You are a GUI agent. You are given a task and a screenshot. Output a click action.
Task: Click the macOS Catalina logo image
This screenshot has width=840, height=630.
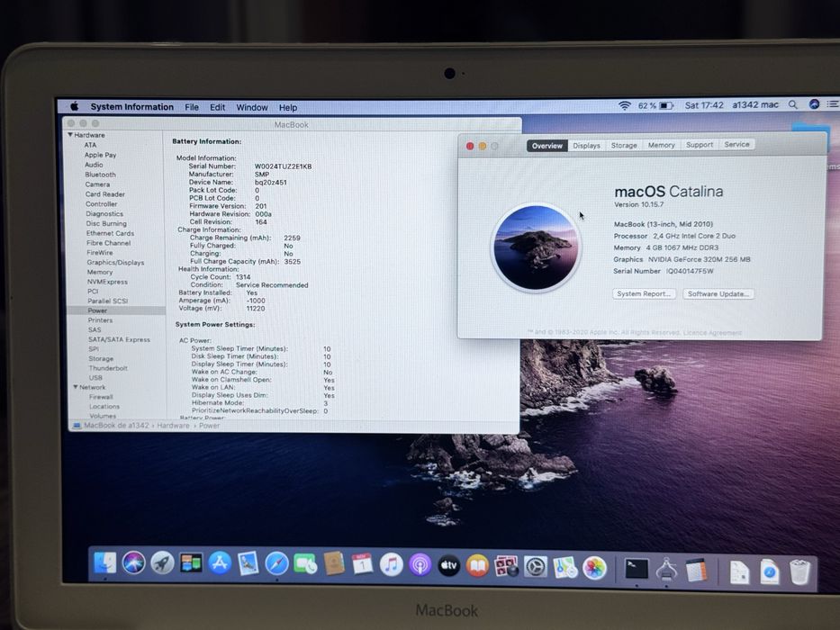click(536, 247)
